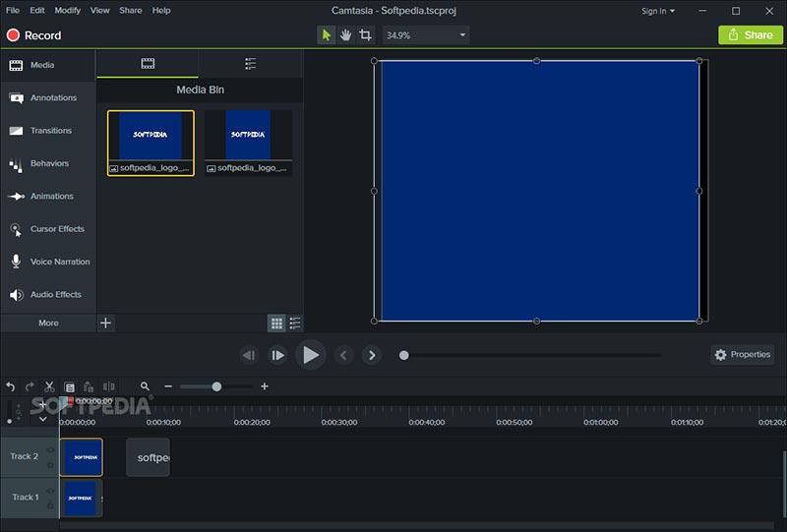Click the timeline zoom slider handle
The height and width of the screenshot is (532, 787).
[216, 386]
